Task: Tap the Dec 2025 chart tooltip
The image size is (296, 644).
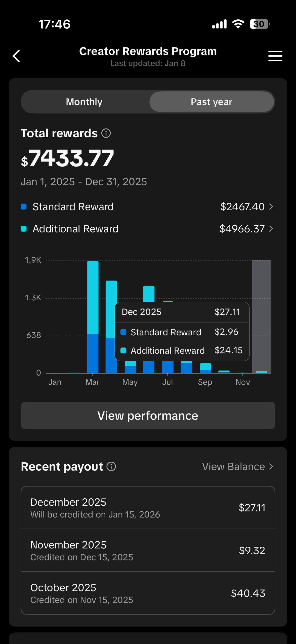Action: pos(182,332)
